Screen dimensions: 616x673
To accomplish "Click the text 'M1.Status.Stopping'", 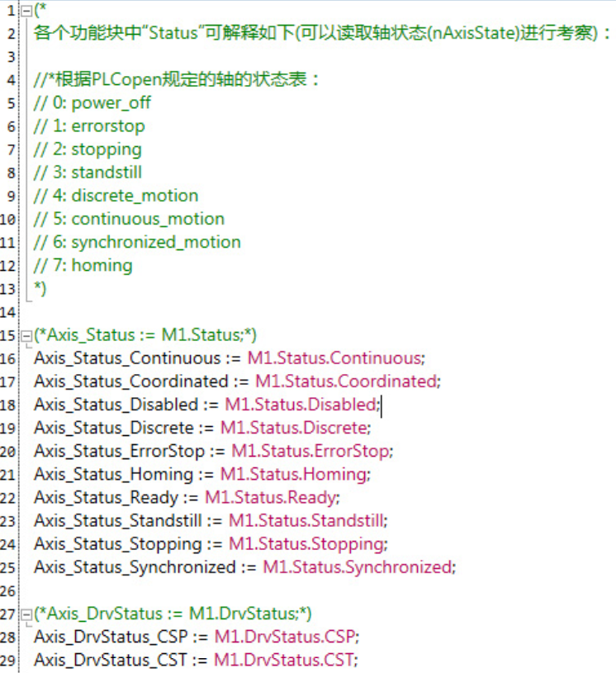I will pos(306,544).
